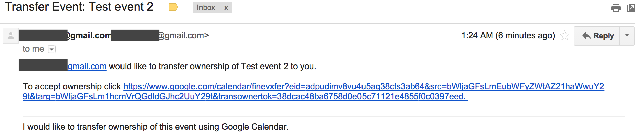Open email in new window icon
Image resolution: width=644 pixels, height=133 pixels.
point(631,8)
